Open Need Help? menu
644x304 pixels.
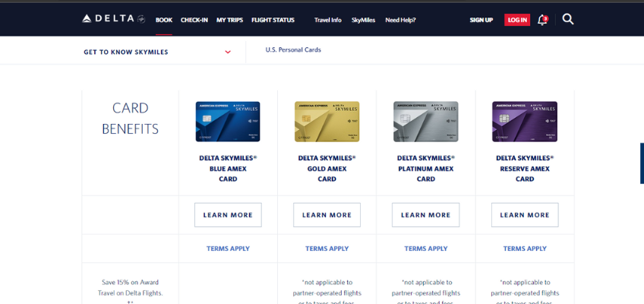(400, 20)
